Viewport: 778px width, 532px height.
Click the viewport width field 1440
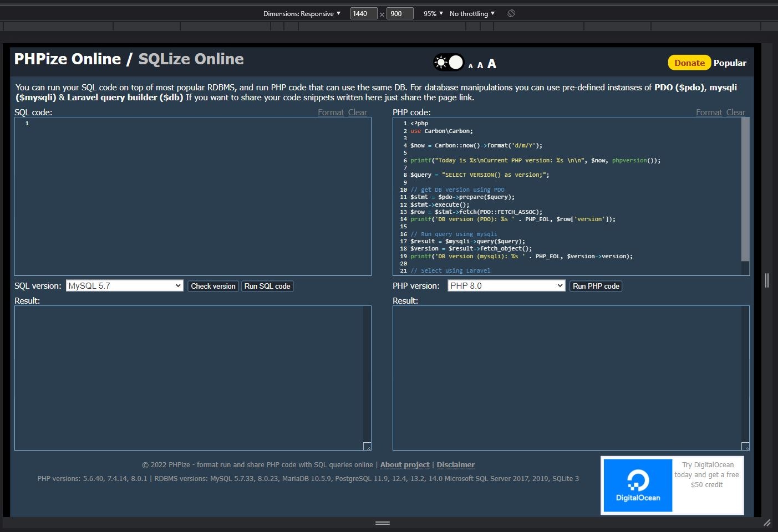click(x=364, y=13)
